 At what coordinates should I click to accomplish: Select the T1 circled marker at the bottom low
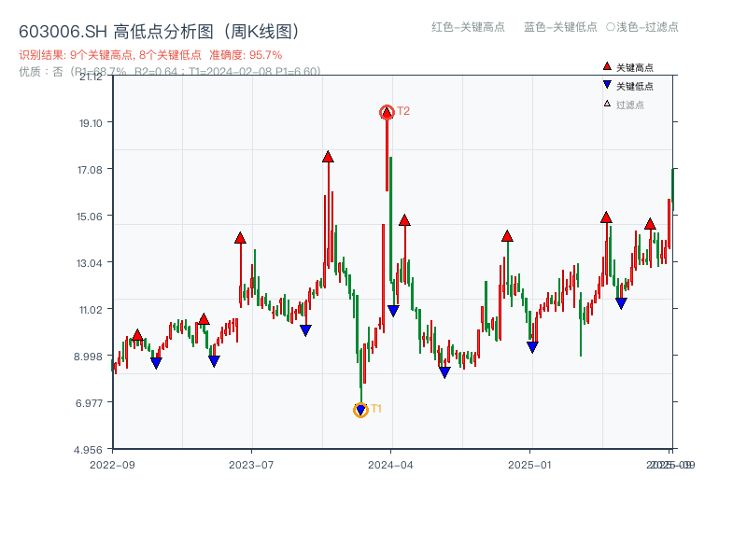359,408
